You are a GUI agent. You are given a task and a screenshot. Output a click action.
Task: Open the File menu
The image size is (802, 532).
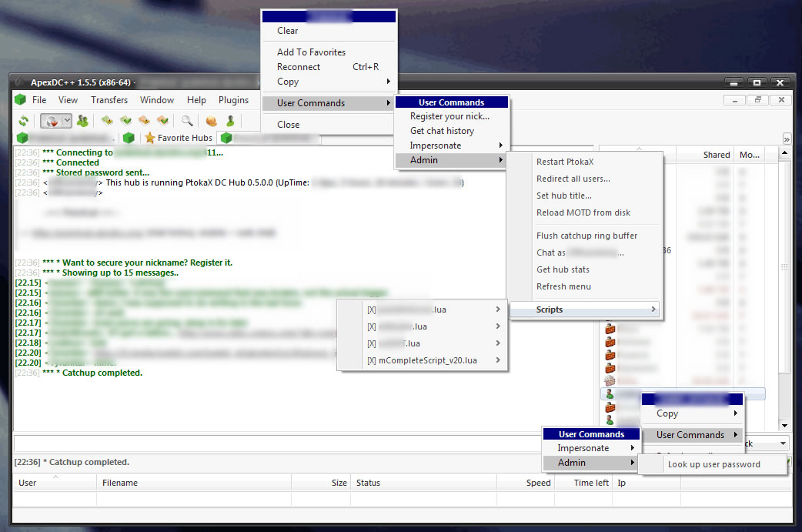click(39, 100)
